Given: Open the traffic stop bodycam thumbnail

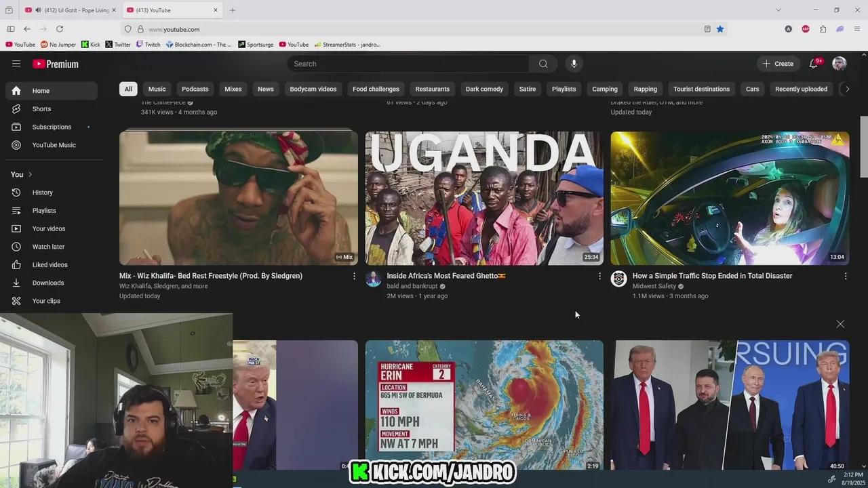Looking at the screenshot, I should point(730,198).
